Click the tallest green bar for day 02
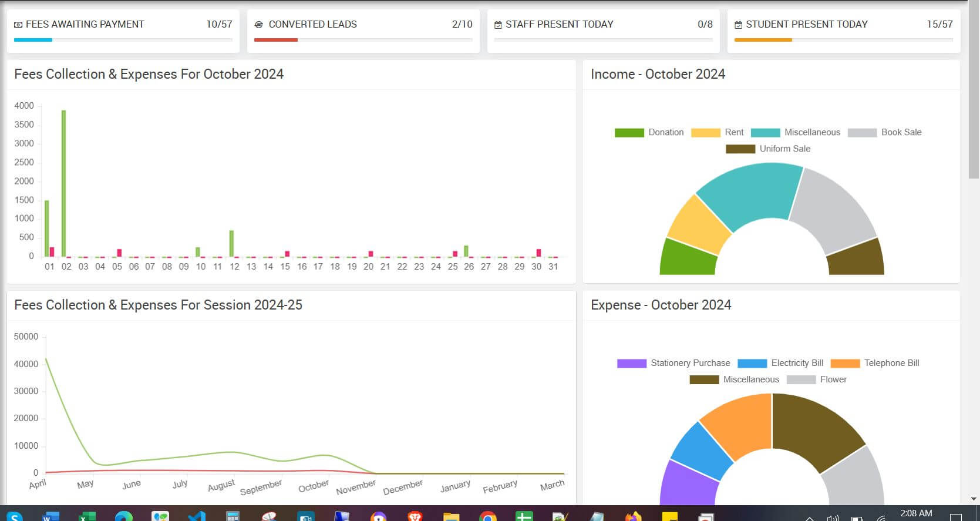 (x=63, y=182)
